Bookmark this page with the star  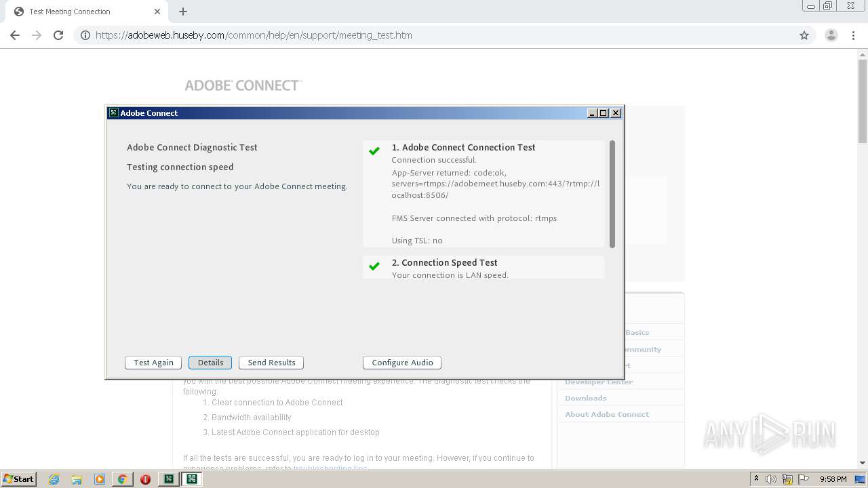(x=804, y=35)
